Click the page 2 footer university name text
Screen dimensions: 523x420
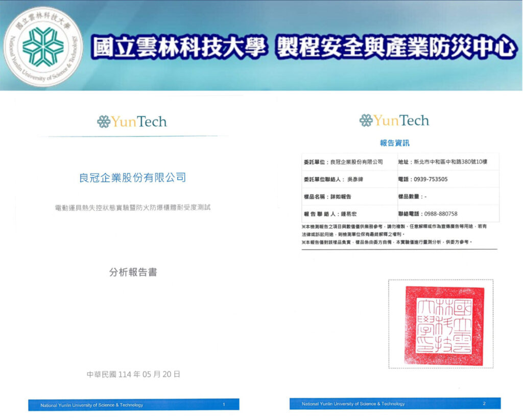coord(353,404)
